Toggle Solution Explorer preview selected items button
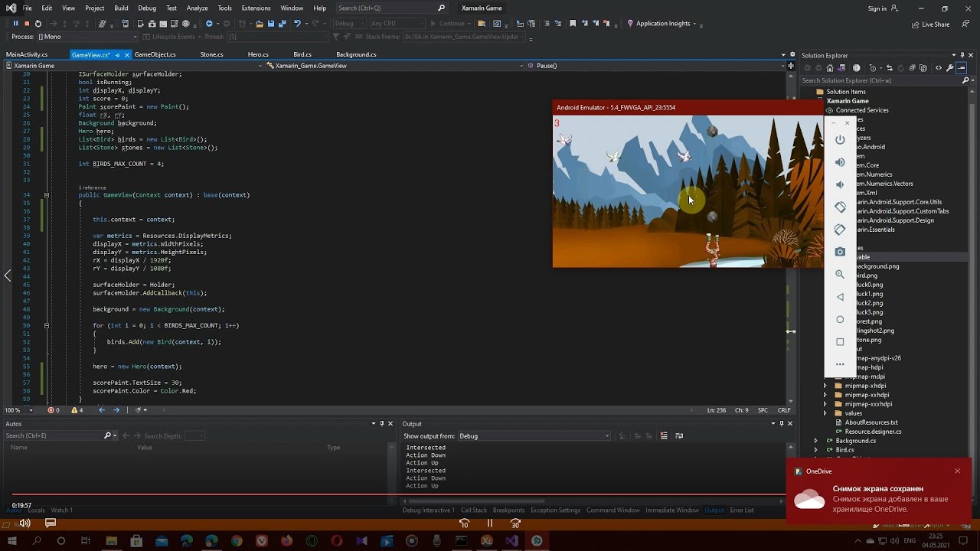The width and height of the screenshot is (980, 551). click(962, 68)
